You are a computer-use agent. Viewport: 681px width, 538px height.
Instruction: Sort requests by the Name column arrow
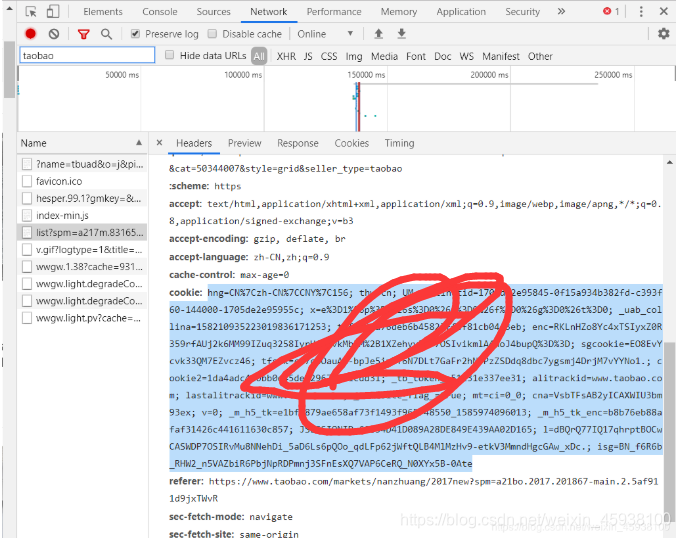click(x=139, y=142)
